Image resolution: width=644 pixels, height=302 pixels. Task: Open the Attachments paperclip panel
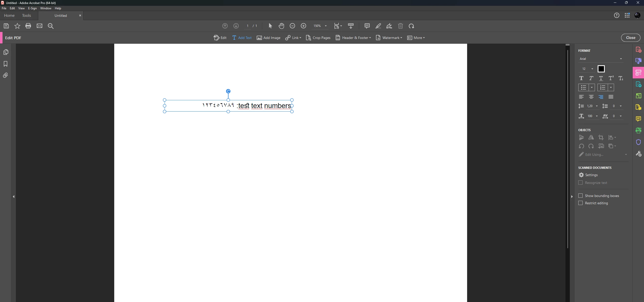[6, 75]
